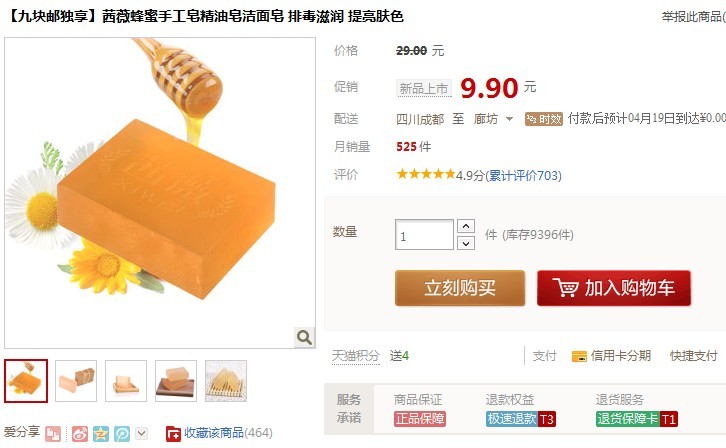Decrease quantity with down arrow

[x=466, y=243]
